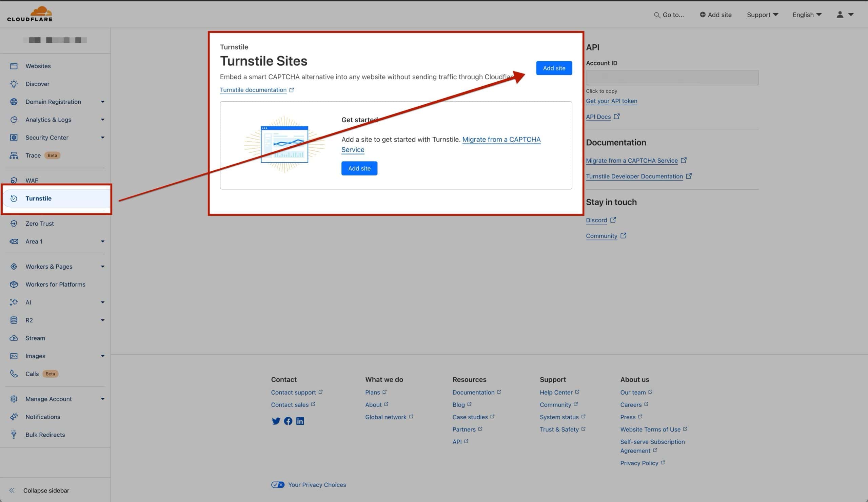Expand Manage Account submenu arrow

tap(103, 399)
